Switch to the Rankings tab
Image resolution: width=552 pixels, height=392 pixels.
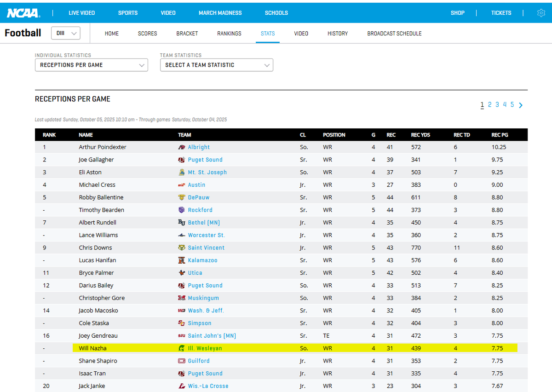[x=229, y=34]
